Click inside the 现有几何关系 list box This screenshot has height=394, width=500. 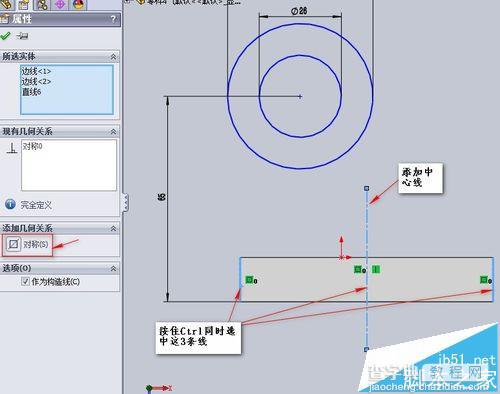[69, 165]
